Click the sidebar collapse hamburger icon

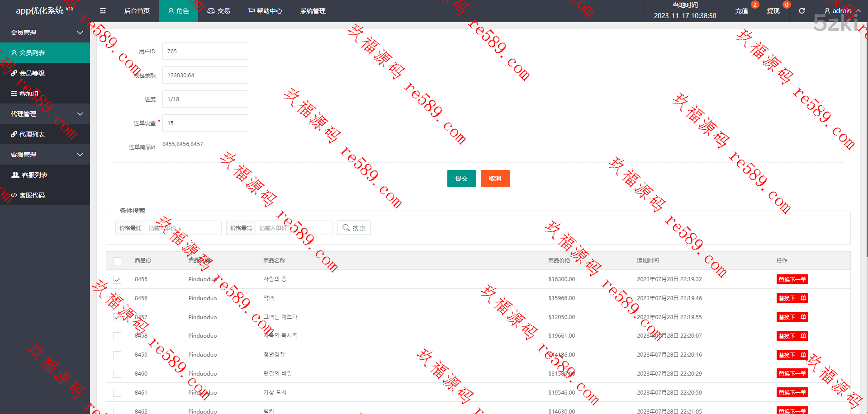[x=103, y=11]
